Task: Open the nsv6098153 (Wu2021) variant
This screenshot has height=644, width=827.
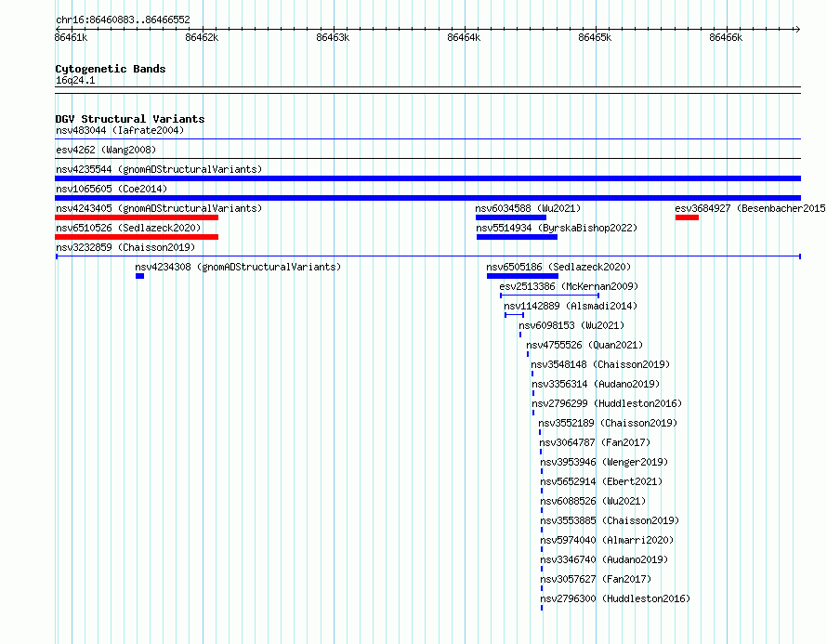Action: 571,325
